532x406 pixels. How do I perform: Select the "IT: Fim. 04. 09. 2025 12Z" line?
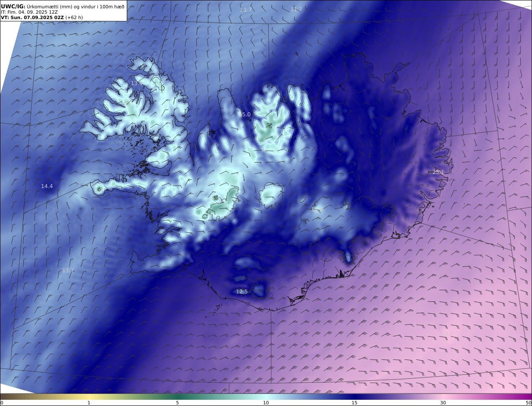29,12
